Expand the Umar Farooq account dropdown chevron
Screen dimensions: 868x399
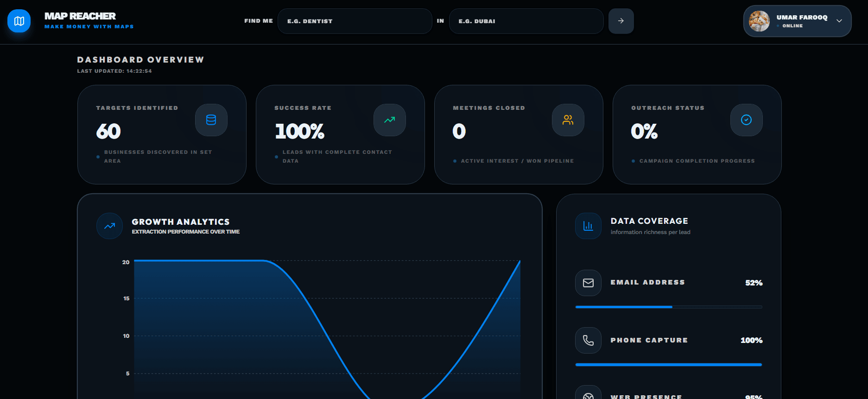839,21
